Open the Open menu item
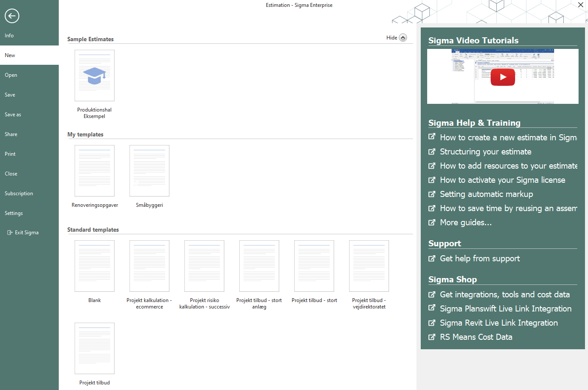This screenshot has width=588, height=390. (29, 75)
